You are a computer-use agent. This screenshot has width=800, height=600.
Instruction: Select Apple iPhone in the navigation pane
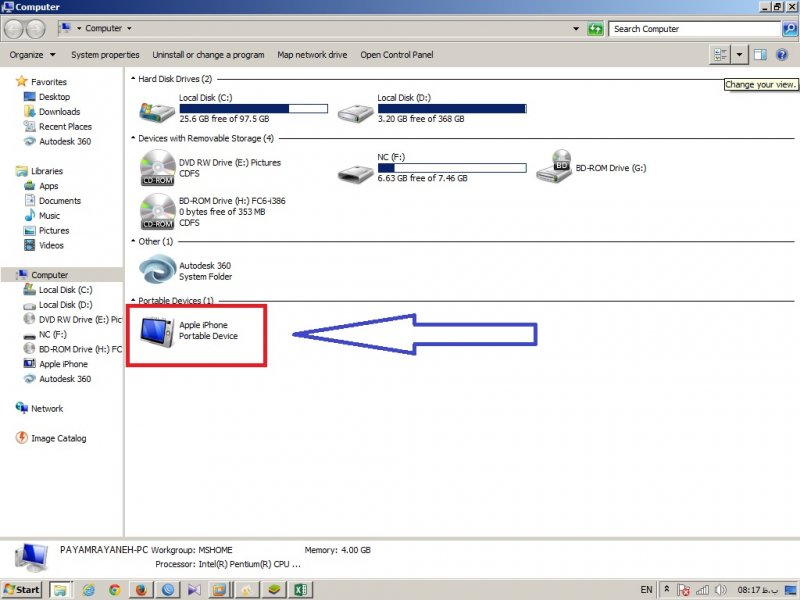tap(63, 364)
